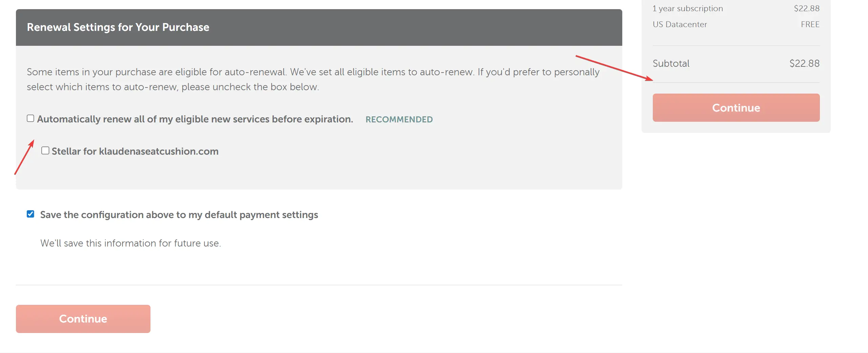
Task: Click the $22.88 price beside 1 year subscription
Action: [806, 8]
